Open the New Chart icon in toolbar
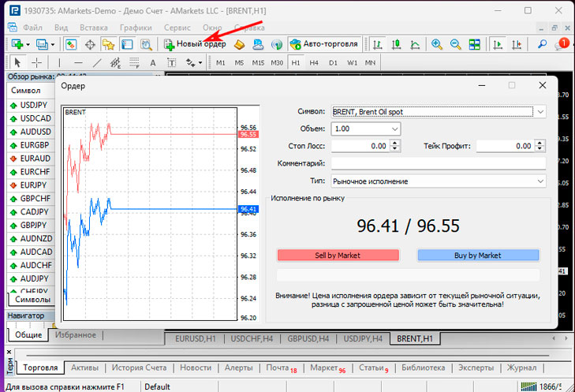 16,44
